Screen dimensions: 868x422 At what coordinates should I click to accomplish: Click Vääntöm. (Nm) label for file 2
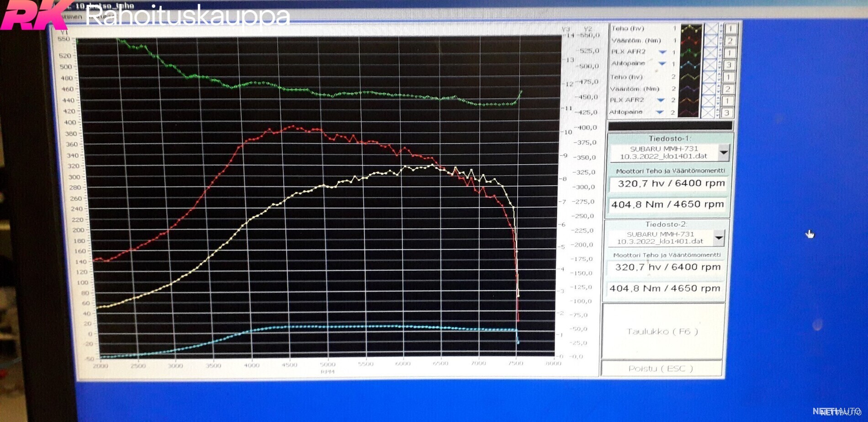tap(635, 89)
